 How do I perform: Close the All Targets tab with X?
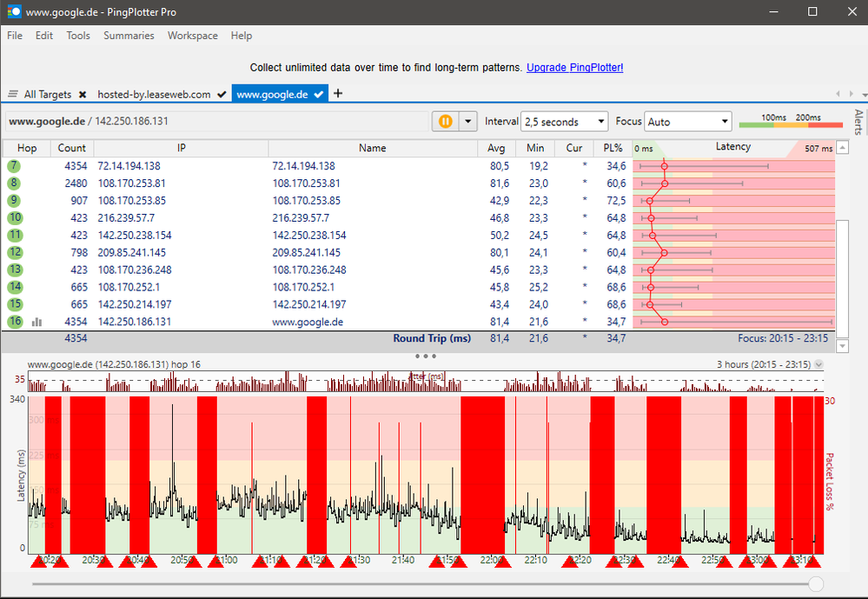82,94
